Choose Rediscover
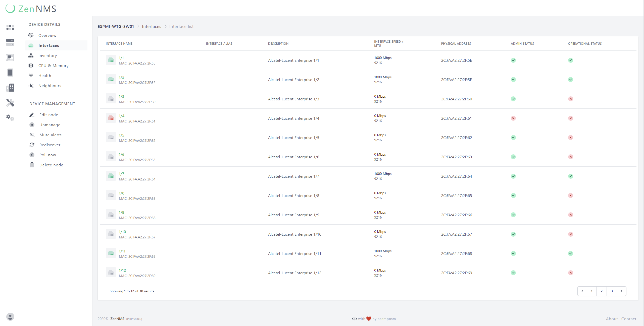This screenshot has width=644, height=326. pos(50,145)
